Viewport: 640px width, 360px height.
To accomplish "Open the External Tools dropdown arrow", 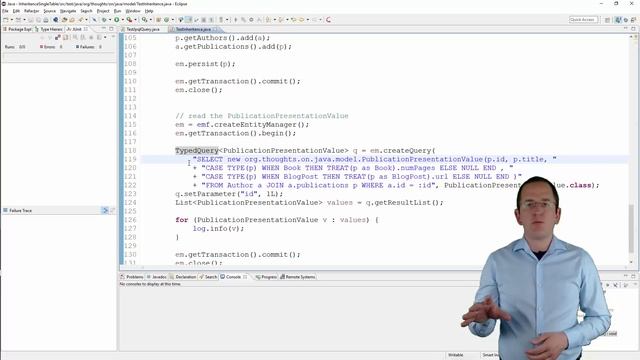I will click(136, 20).
